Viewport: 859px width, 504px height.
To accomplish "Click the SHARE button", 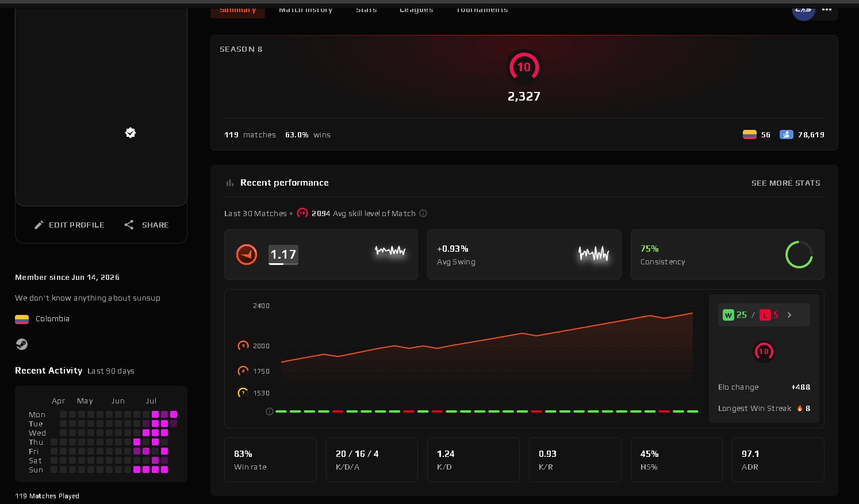I will click(x=147, y=225).
